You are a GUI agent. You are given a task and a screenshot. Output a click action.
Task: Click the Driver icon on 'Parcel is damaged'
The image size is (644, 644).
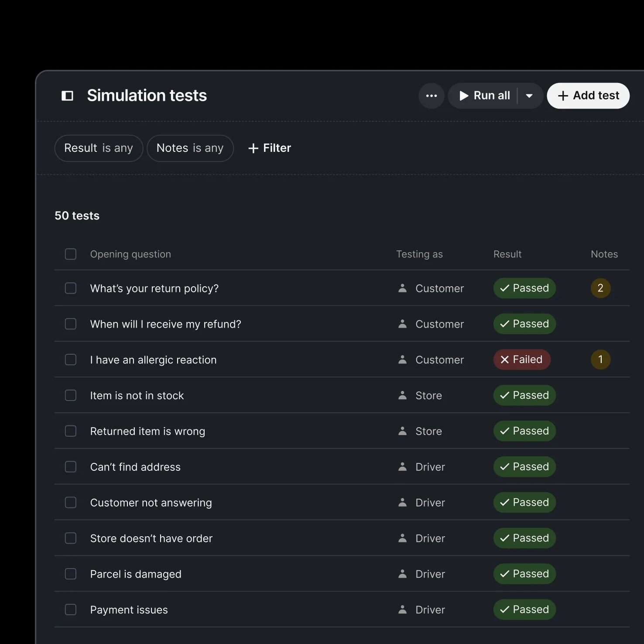[402, 574]
